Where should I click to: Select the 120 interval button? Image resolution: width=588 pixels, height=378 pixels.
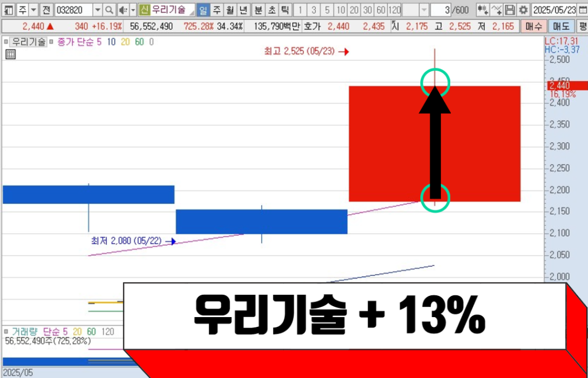tap(394, 10)
